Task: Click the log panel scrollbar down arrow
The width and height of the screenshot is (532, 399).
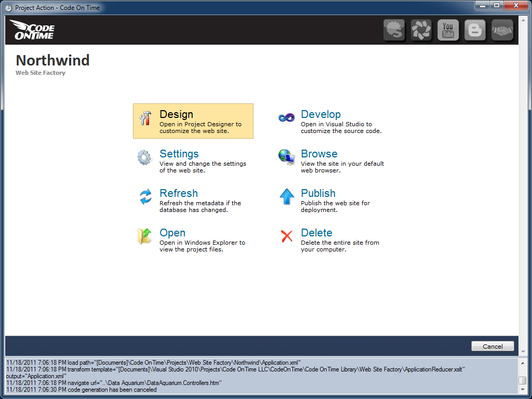Action: (x=523, y=390)
